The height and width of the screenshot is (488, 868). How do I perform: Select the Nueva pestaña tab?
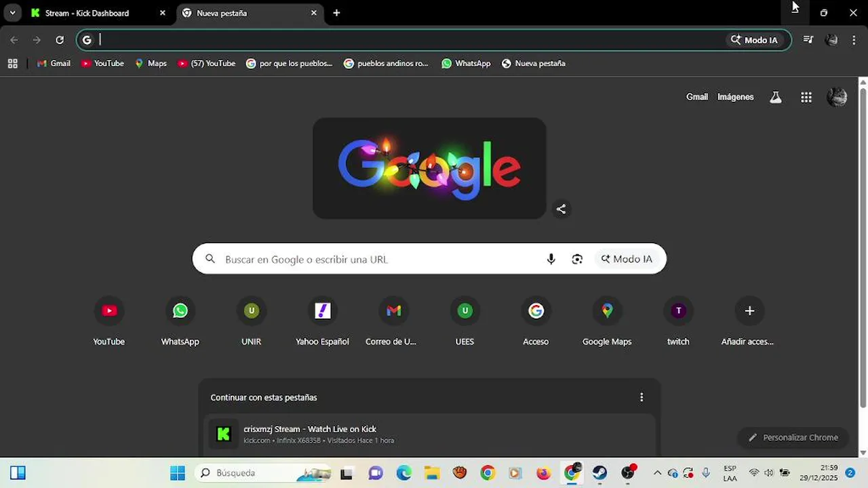[249, 13]
